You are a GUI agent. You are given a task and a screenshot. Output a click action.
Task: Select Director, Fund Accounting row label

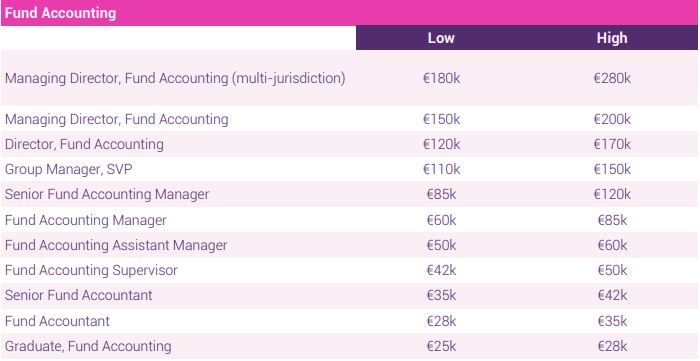(84, 144)
